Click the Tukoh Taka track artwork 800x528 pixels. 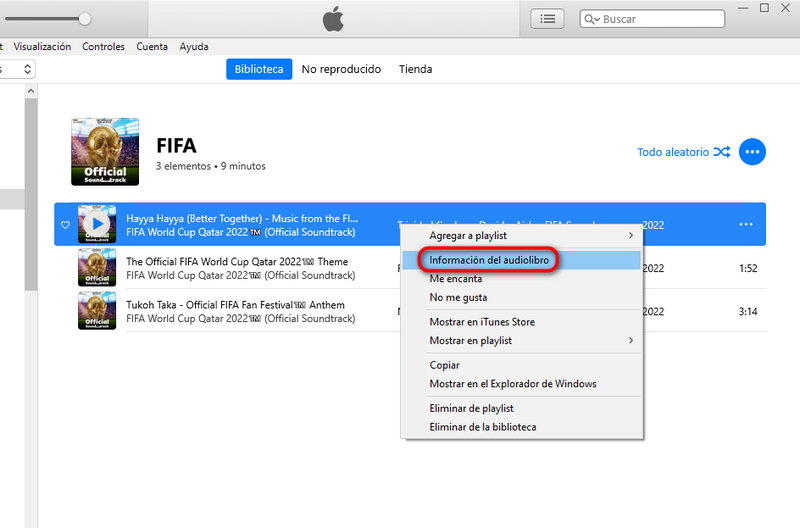[x=97, y=310]
